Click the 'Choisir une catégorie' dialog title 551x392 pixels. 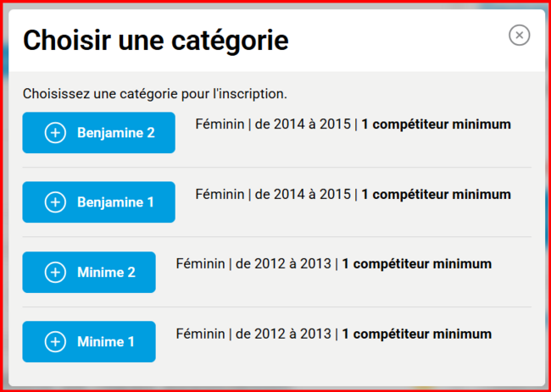(x=155, y=40)
